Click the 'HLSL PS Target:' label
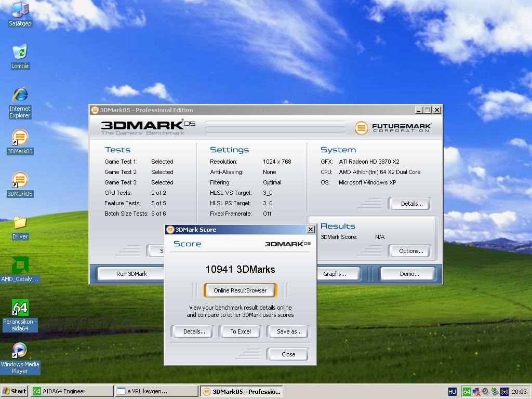This screenshot has width=532, height=399. point(230,203)
